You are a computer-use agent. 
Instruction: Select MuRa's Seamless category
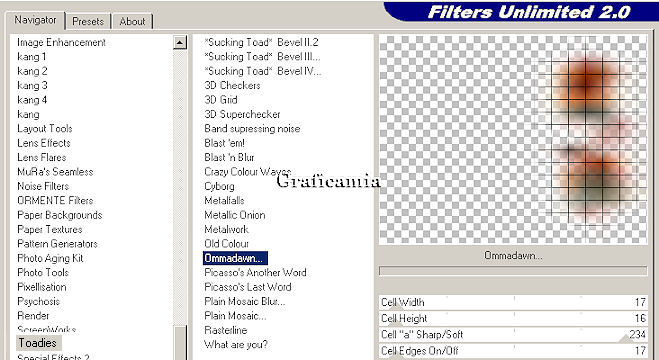click(55, 171)
